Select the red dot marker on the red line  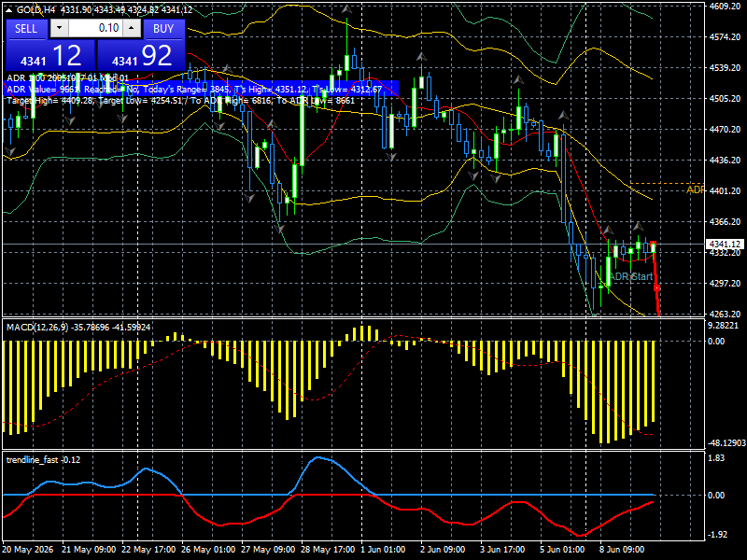[657, 288]
